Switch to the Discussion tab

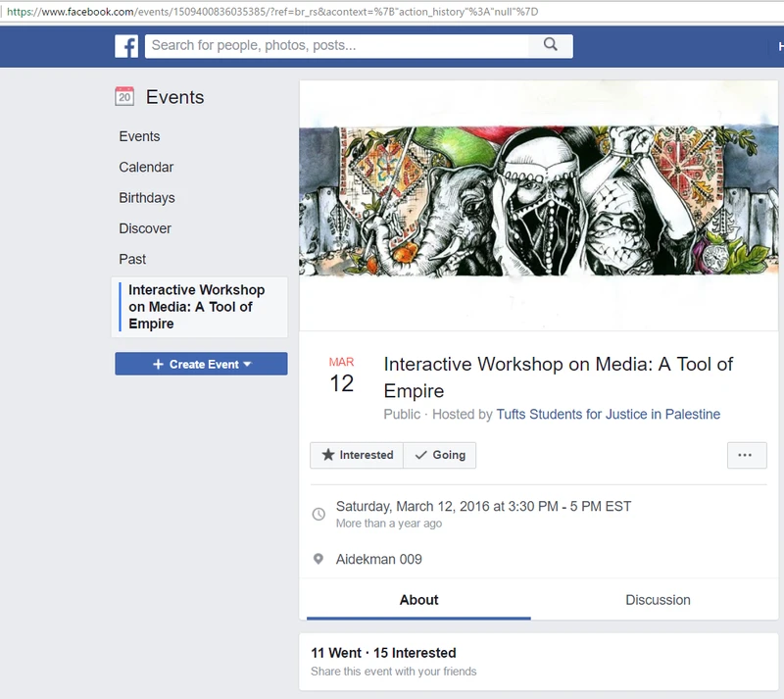(658, 600)
